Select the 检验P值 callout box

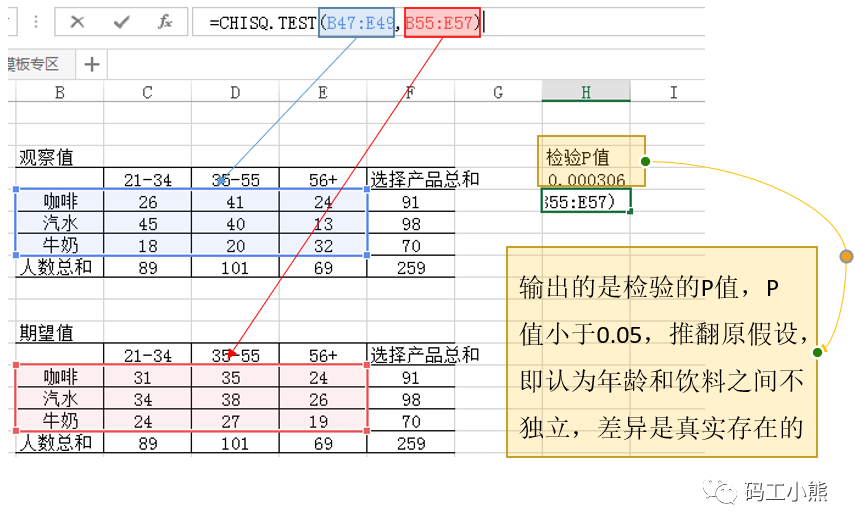click(591, 161)
